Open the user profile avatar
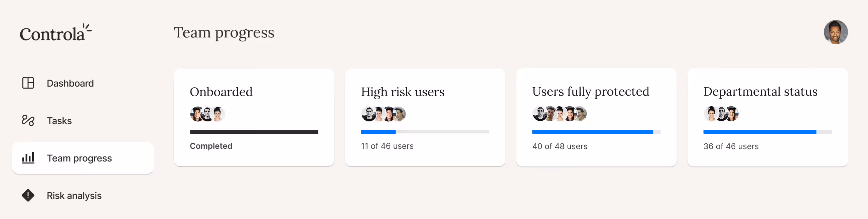Image resolution: width=868 pixels, height=219 pixels. point(835,32)
